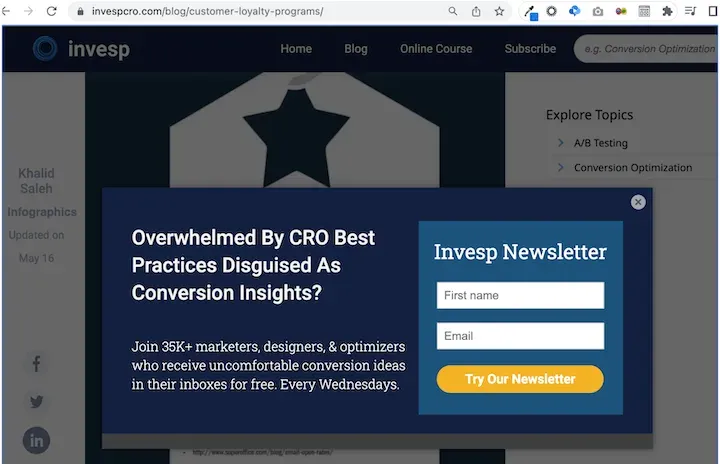Viewport: 720px width, 464px height.
Task: Open the browser share icon in address bar
Action: pos(476,11)
